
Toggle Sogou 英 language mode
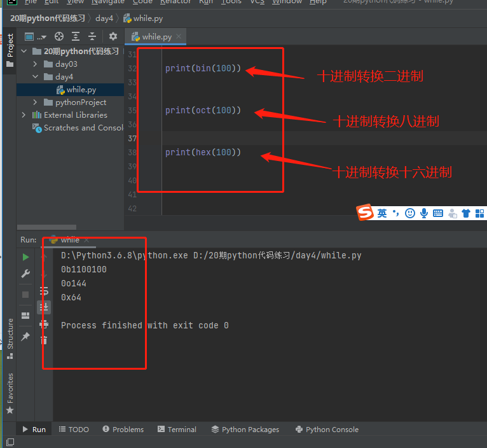[x=382, y=213]
